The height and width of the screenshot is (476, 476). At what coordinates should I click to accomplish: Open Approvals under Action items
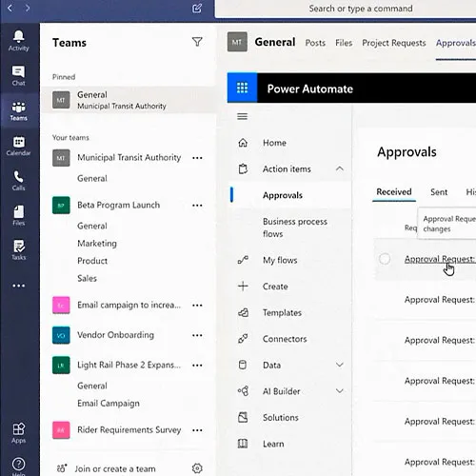283,195
